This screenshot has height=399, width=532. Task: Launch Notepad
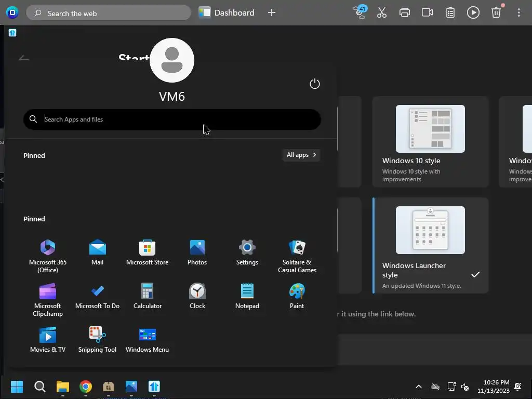(247, 297)
